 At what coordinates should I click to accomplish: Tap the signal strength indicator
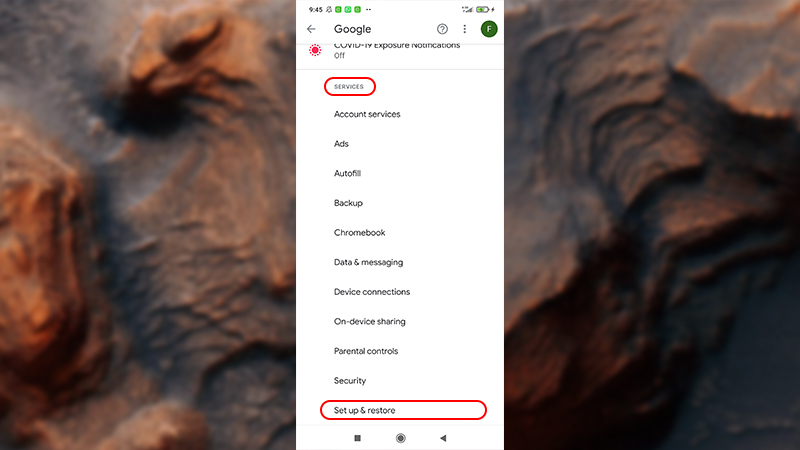(x=467, y=9)
